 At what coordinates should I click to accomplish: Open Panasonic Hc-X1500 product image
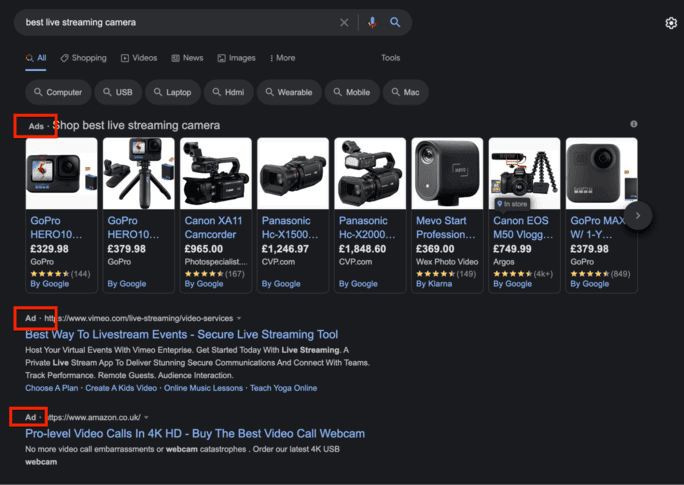coord(293,174)
